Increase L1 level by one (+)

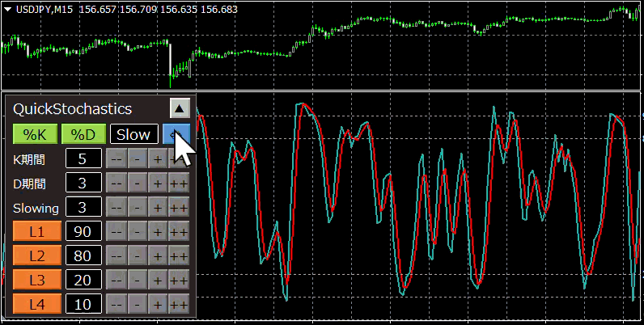tap(158, 231)
